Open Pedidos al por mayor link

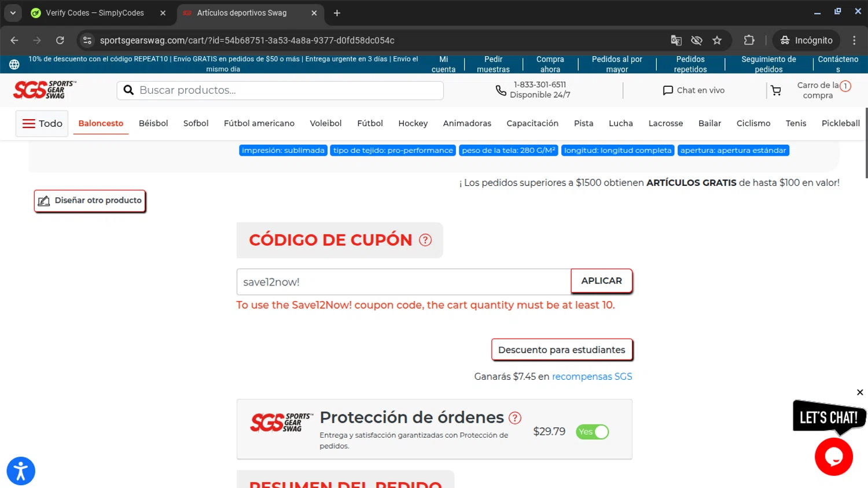(617, 64)
